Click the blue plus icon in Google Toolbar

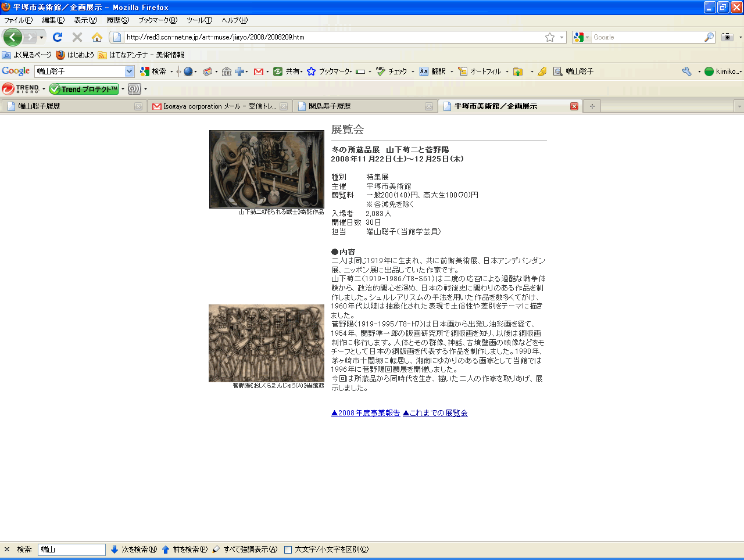pyautogui.click(x=239, y=71)
